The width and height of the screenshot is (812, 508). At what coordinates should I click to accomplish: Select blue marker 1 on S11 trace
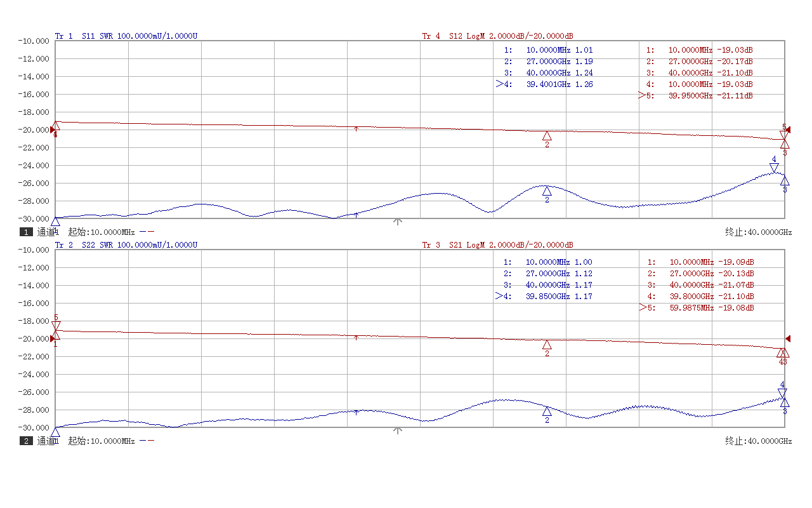tap(55, 221)
